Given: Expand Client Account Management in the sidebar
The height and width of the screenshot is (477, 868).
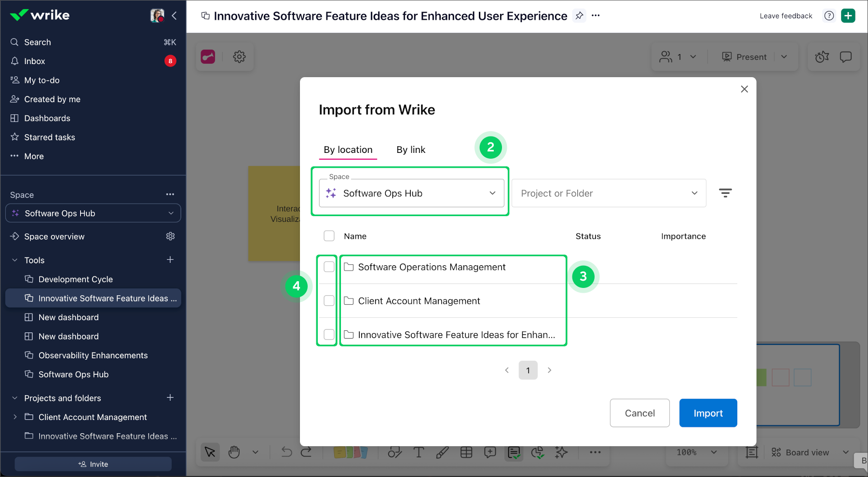Looking at the screenshot, I should [15, 417].
